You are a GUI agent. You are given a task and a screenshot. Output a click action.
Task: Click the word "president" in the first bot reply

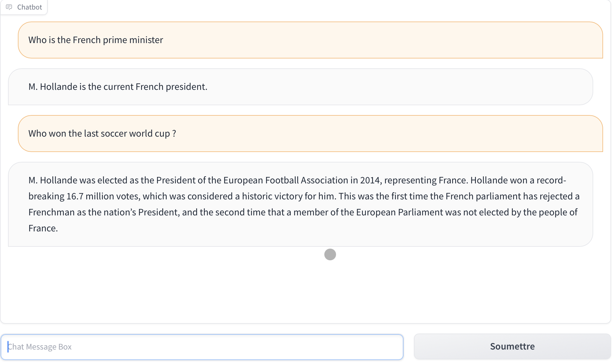tap(186, 87)
